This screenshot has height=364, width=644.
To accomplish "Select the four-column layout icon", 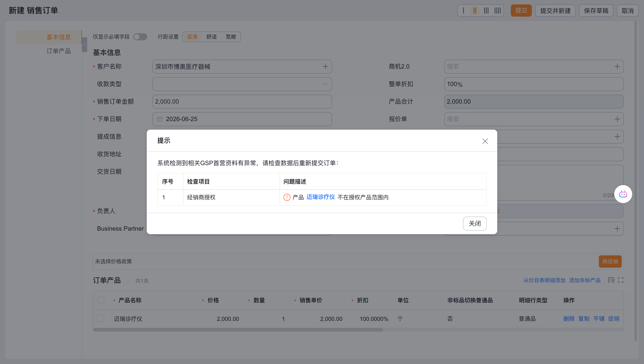I will click(x=497, y=11).
